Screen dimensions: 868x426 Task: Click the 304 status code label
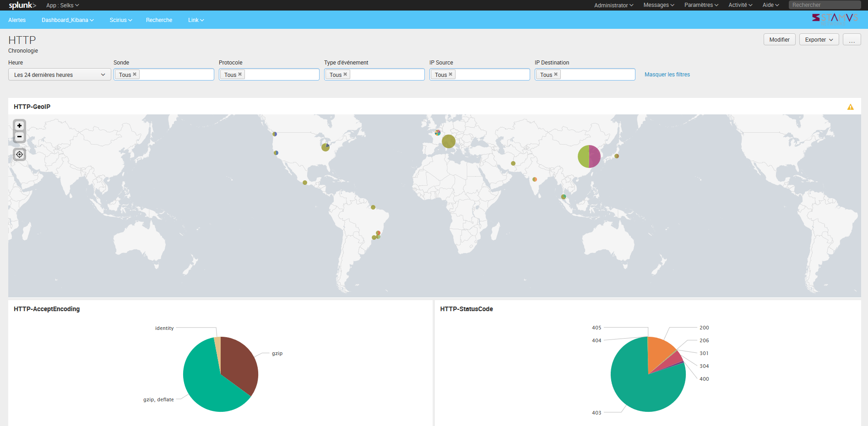(x=704, y=366)
